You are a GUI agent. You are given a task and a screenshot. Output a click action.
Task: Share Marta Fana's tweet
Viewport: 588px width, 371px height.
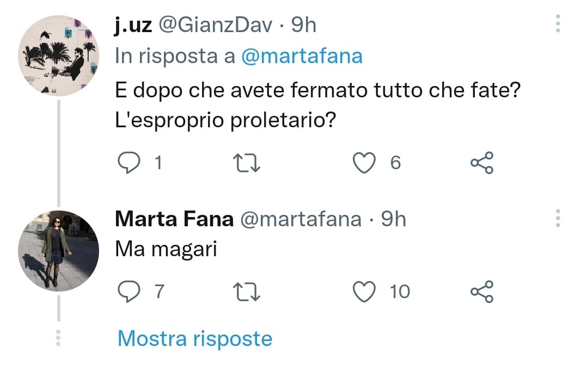(482, 292)
